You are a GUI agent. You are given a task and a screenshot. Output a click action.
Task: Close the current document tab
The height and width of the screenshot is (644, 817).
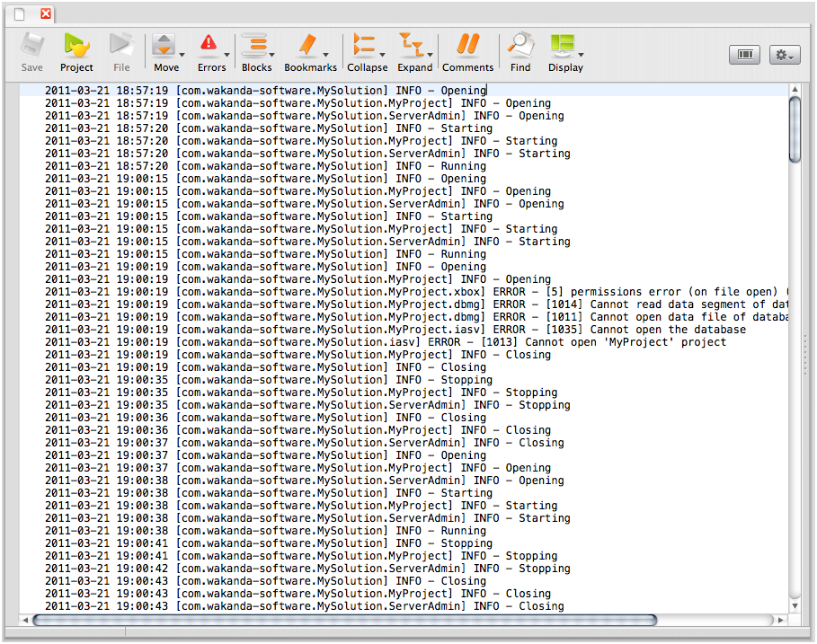pos(46,14)
